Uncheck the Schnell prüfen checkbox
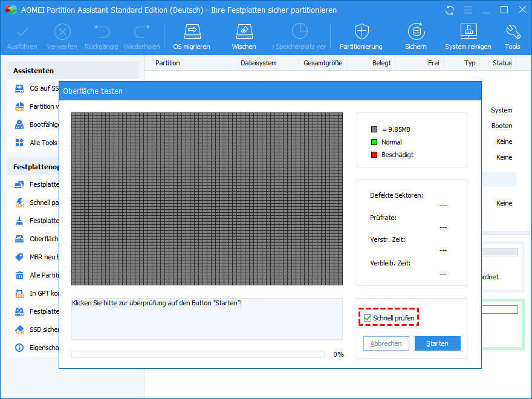Viewport: 532px width, 399px height. (x=368, y=318)
